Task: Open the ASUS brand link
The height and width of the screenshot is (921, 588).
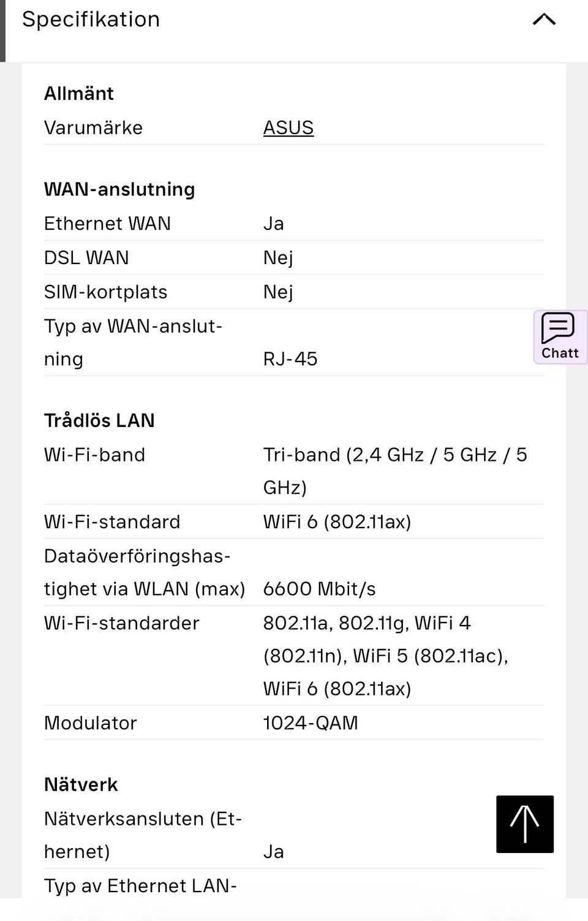Action: click(x=288, y=127)
